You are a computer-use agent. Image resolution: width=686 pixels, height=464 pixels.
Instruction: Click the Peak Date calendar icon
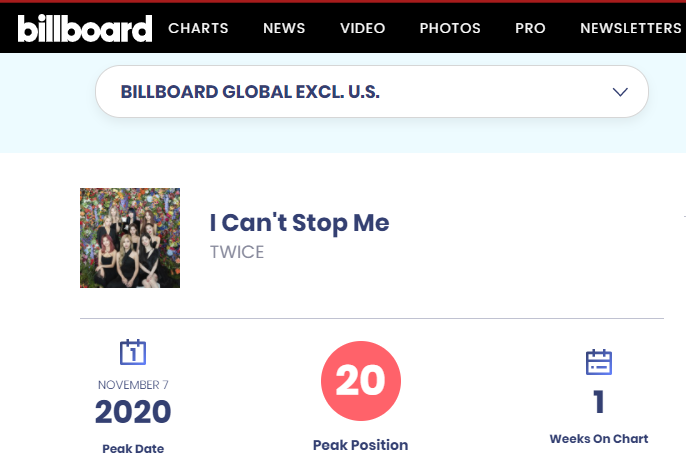[x=133, y=353]
